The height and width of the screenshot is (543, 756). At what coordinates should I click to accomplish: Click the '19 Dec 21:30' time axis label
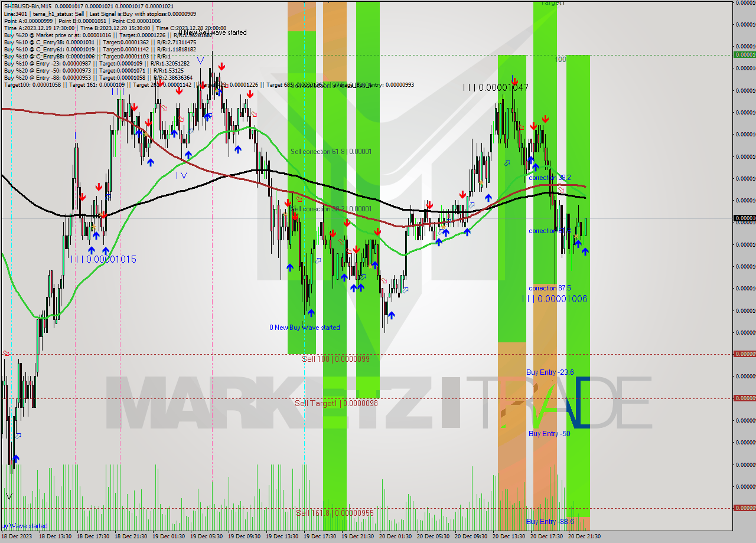(359, 537)
